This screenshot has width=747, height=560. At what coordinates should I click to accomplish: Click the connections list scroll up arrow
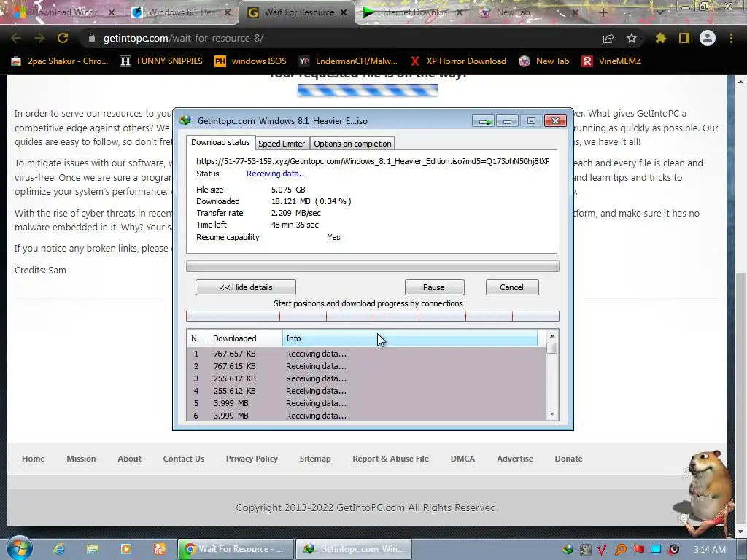pyautogui.click(x=552, y=335)
